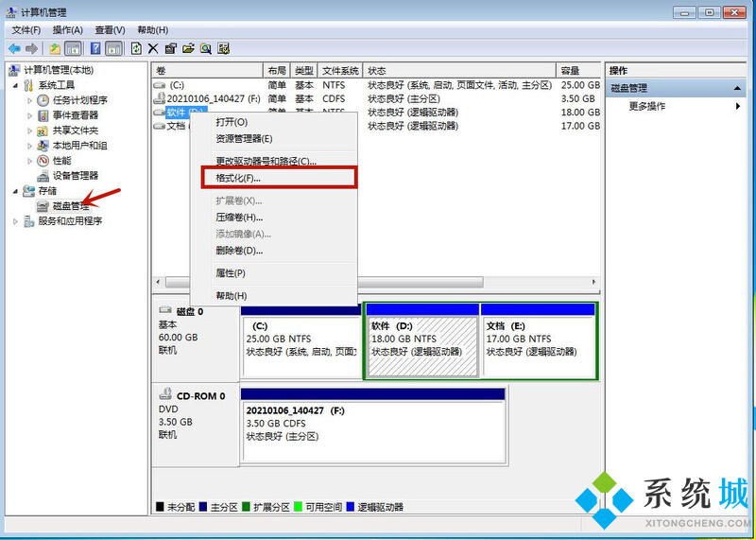The width and height of the screenshot is (756, 540).
Task: Click the black X delete toolbar icon
Action: [x=153, y=48]
